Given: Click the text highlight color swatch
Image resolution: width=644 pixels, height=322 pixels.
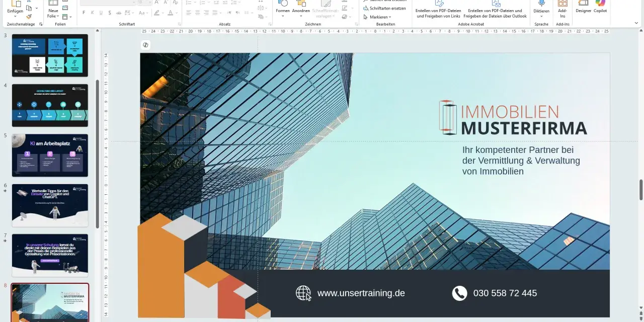Looking at the screenshot, I should point(156,13).
